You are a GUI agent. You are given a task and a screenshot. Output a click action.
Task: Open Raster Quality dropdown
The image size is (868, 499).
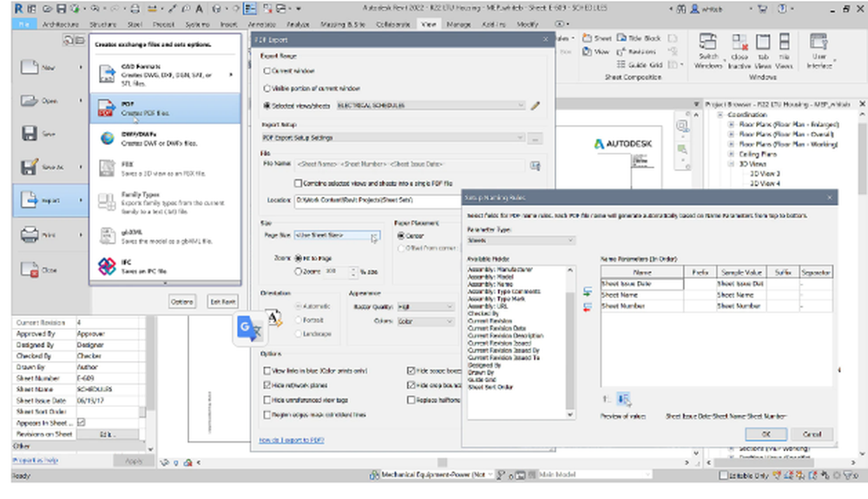point(425,307)
